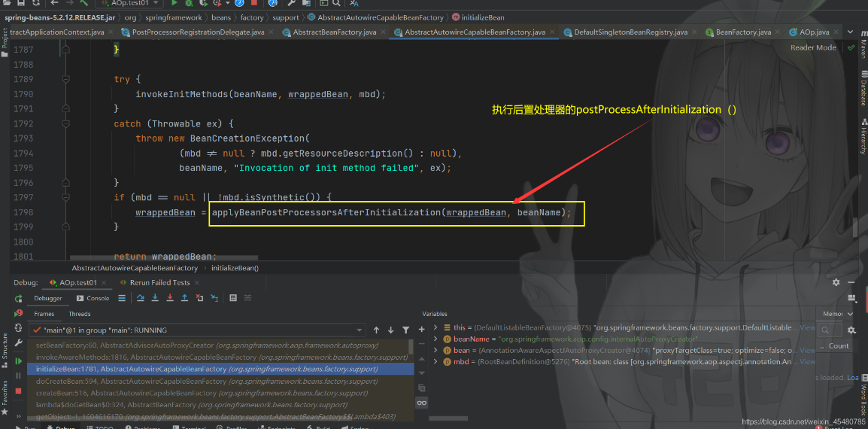Image resolution: width=868 pixels, height=429 pixels.
Task: Switch to the Threads tab
Action: click(x=79, y=314)
